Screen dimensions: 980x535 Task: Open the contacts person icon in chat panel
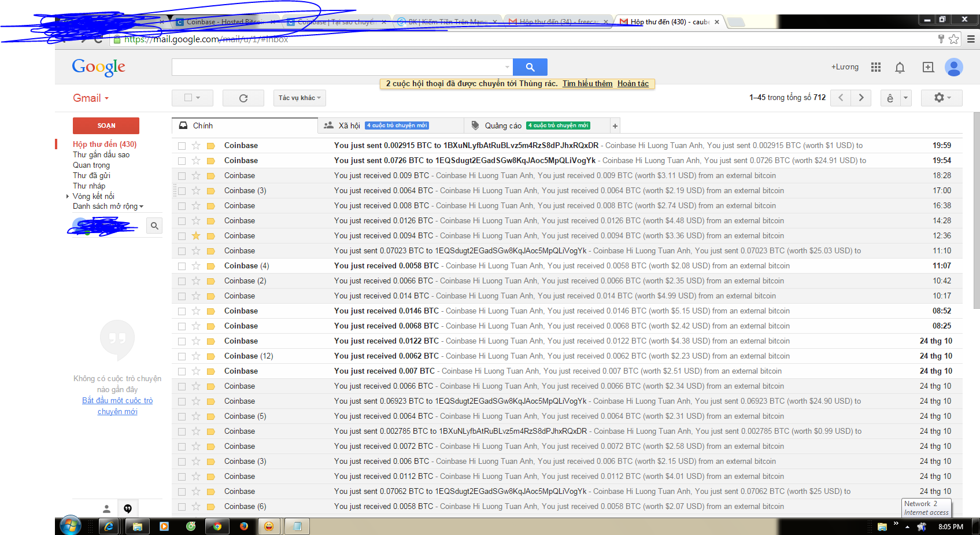[106, 509]
